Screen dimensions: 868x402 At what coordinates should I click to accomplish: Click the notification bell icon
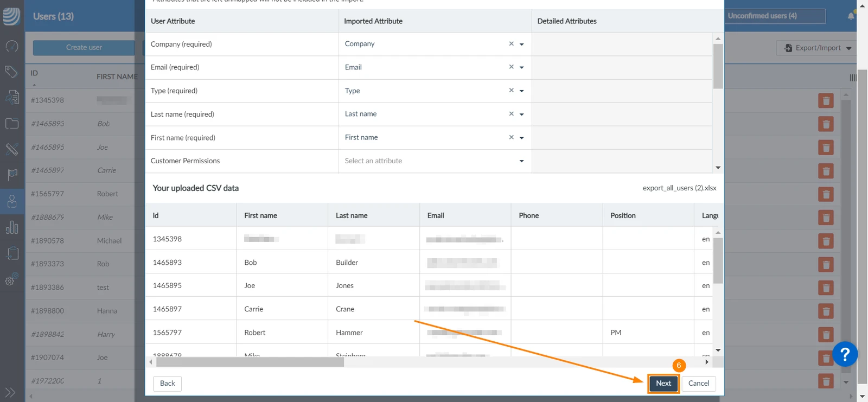pos(851,16)
